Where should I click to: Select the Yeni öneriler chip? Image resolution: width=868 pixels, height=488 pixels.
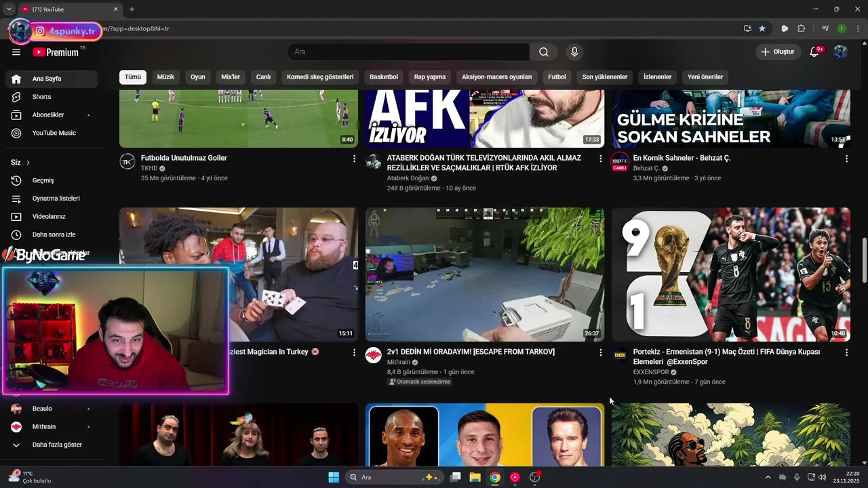coord(705,77)
